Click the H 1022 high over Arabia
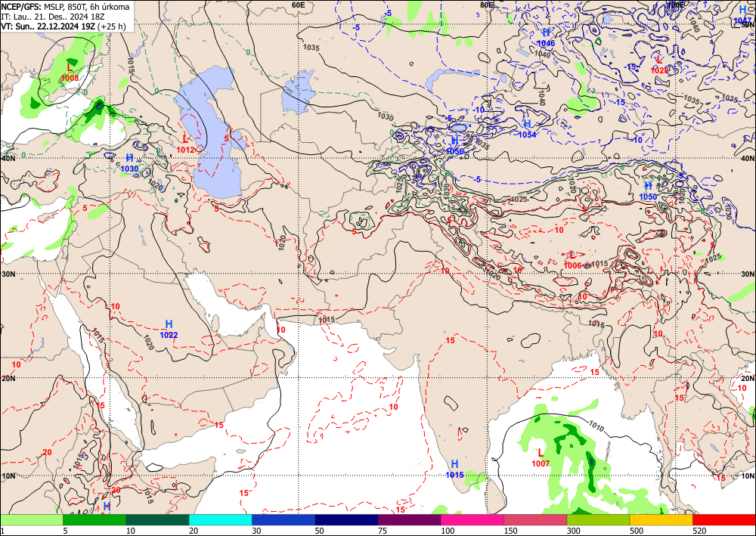The height and width of the screenshot is (536, 756). (169, 329)
